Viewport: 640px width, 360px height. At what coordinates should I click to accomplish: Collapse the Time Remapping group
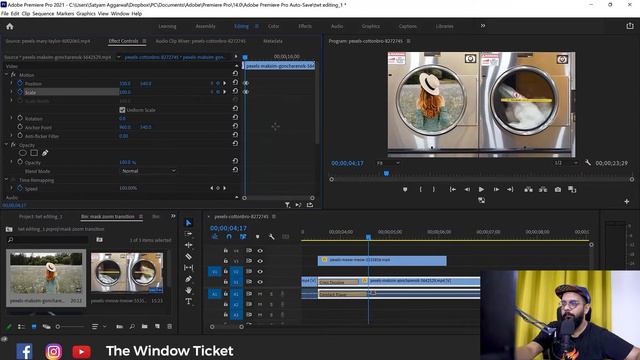pyautogui.click(x=7, y=180)
